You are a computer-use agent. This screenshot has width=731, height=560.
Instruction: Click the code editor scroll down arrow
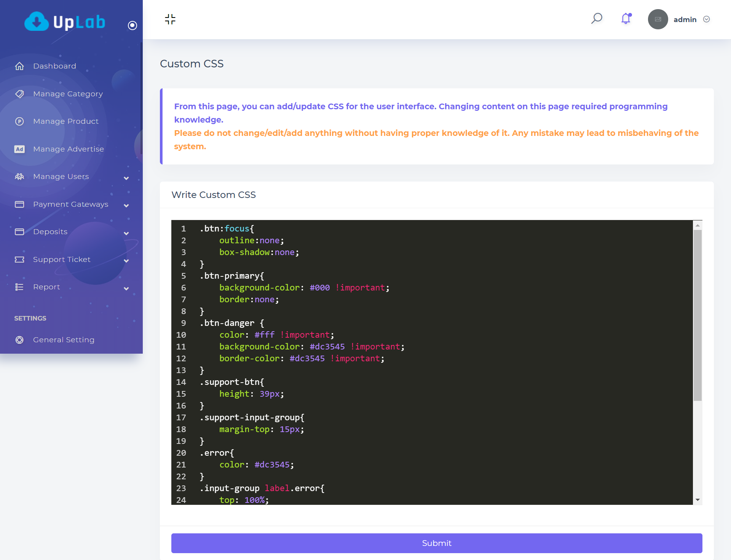(x=697, y=500)
